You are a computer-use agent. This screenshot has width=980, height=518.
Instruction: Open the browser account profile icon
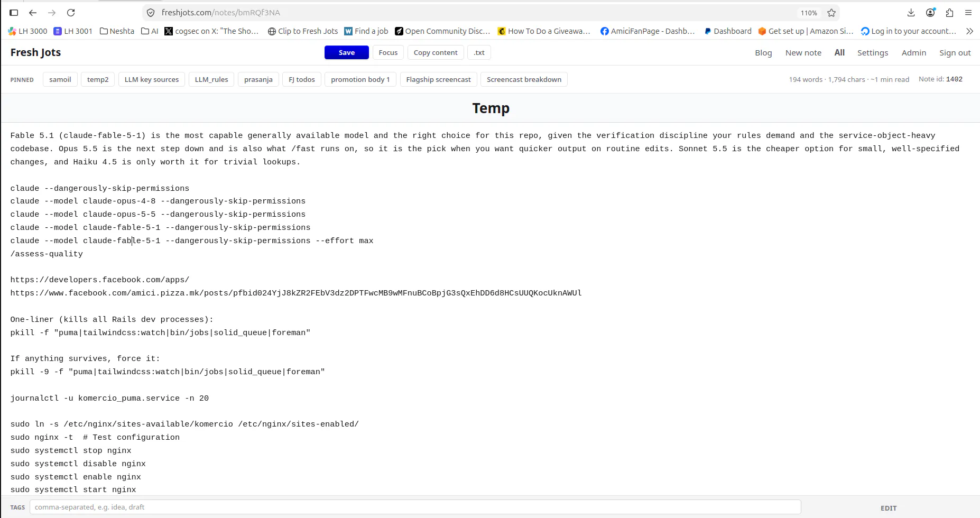pyautogui.click(x=930, y=13)
